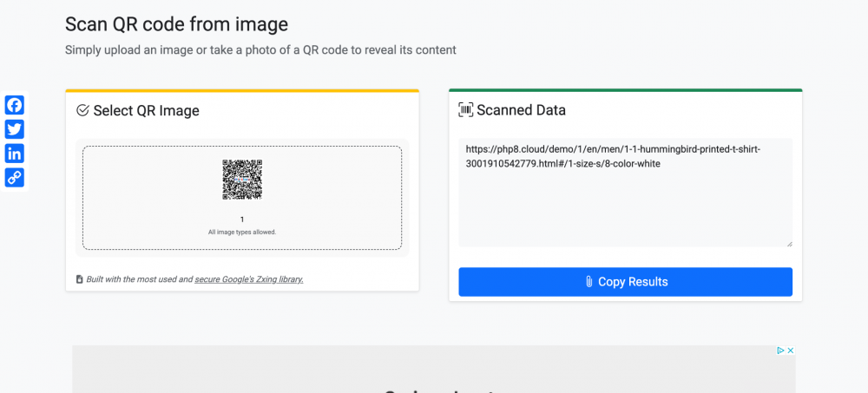The height and width of the screenshot is (393, 868).
Task: Click the document icon before 'Built with'
Action: click(80, 279)
